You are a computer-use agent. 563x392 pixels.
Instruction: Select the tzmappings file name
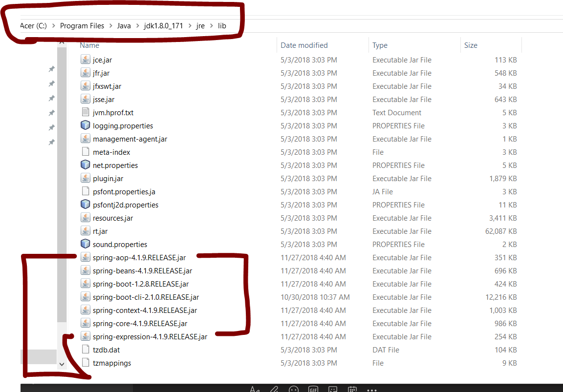point(111,363)
